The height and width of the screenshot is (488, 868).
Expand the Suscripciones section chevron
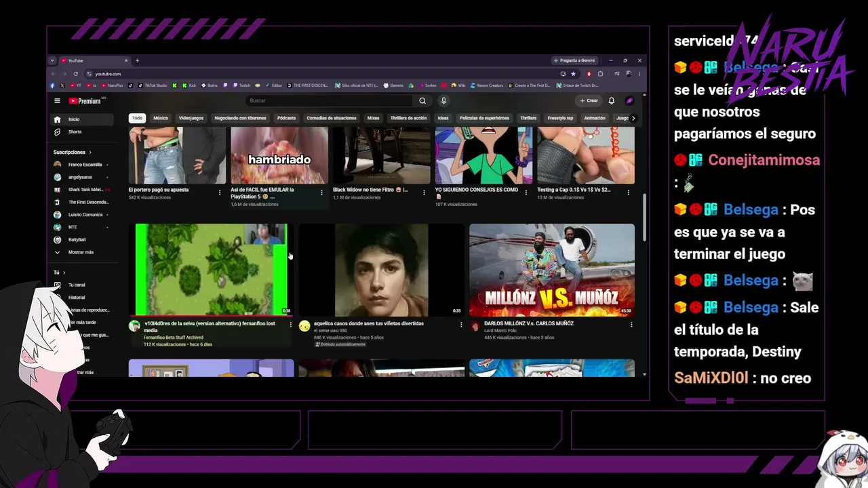[x=90, y=152]
